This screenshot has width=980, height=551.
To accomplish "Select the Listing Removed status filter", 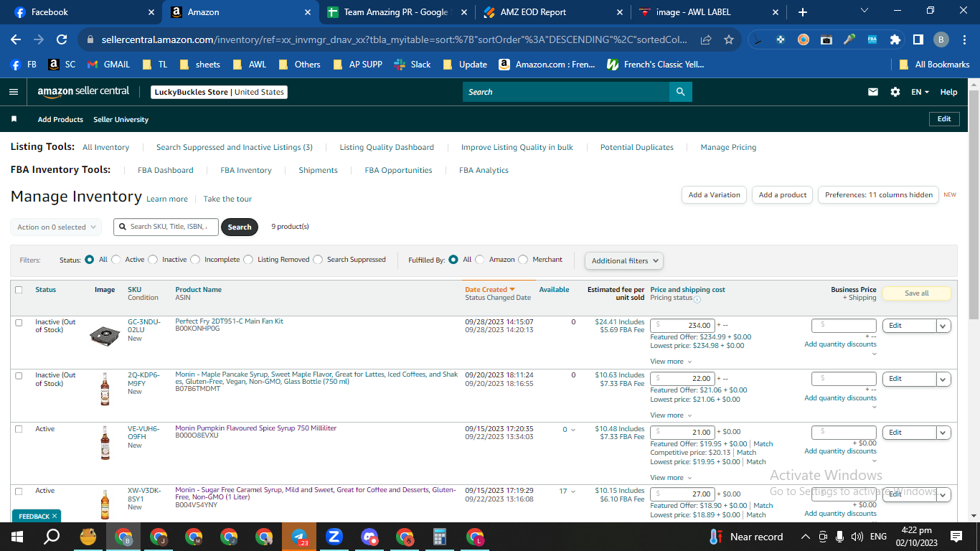I will pos(248,260).
